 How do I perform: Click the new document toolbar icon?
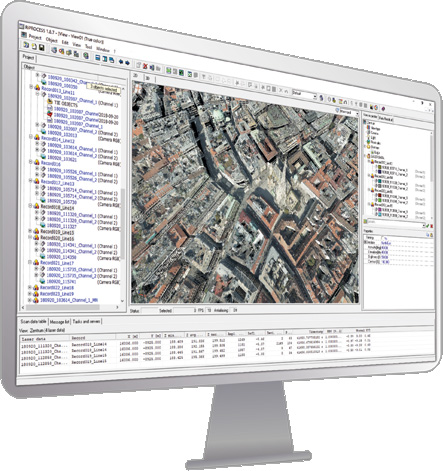34,46
